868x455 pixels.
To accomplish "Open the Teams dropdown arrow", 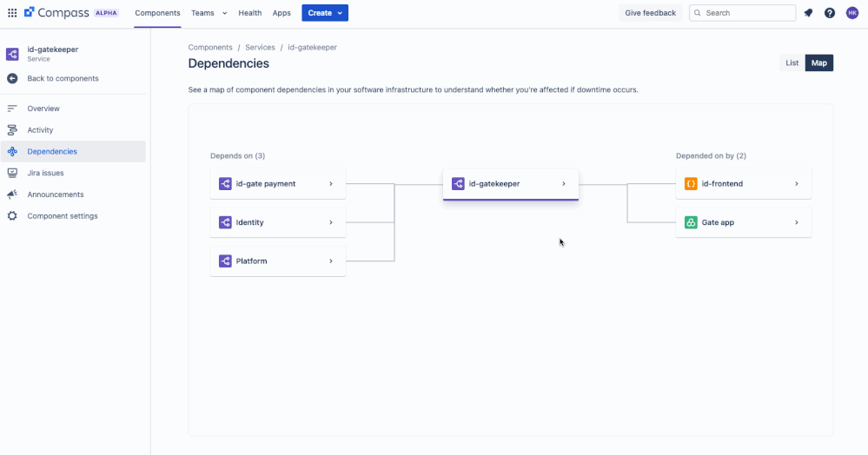I will [224, 13].
